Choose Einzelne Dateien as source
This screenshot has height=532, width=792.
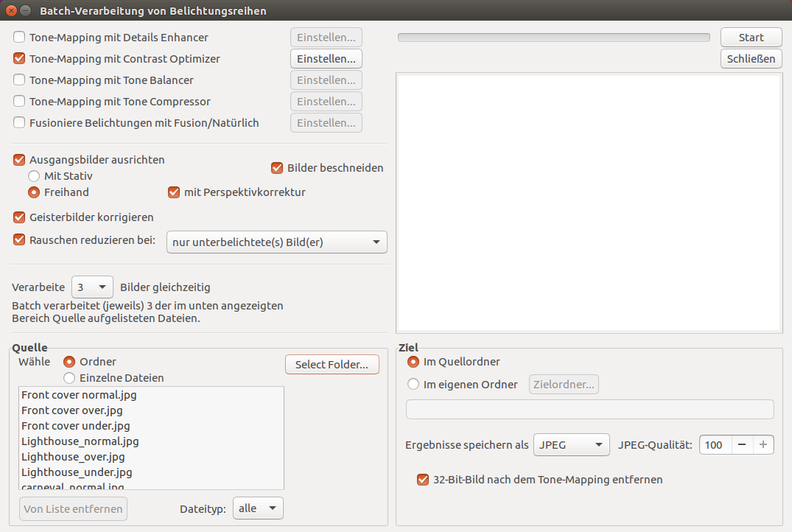pos(70,378)
